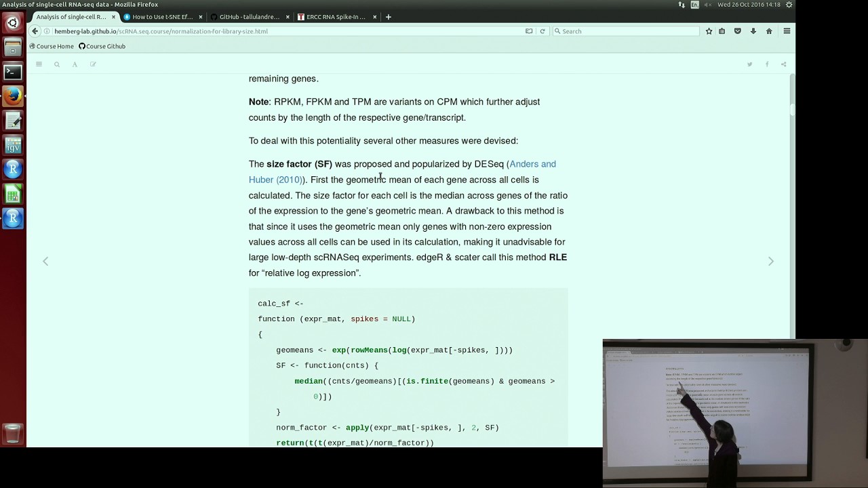Share the page on Facebook
Image resolution: width=868 pixels, height=488 pixels.
point(767,64)
